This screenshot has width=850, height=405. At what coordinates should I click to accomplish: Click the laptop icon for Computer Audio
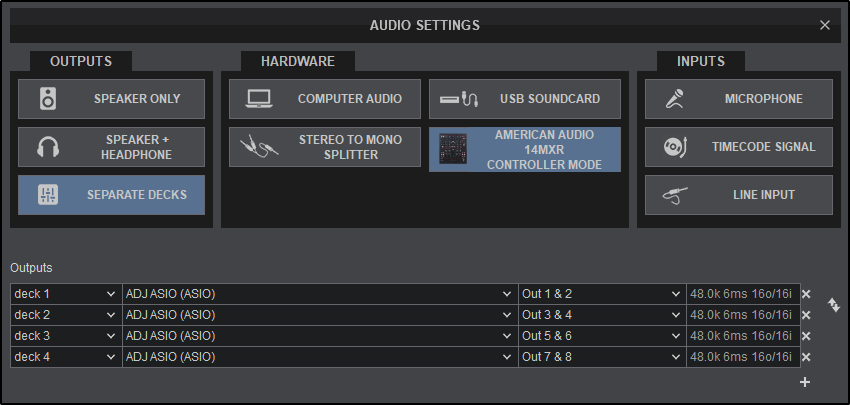258,99
